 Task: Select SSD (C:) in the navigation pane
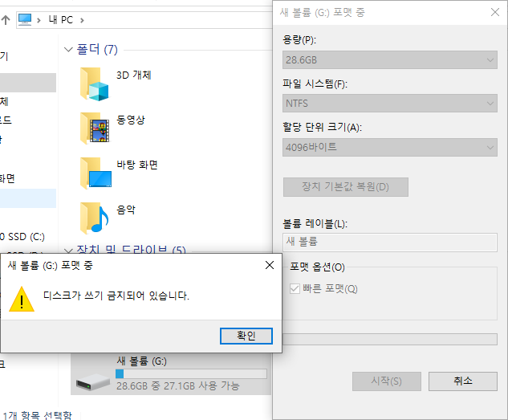coord(22,237)
